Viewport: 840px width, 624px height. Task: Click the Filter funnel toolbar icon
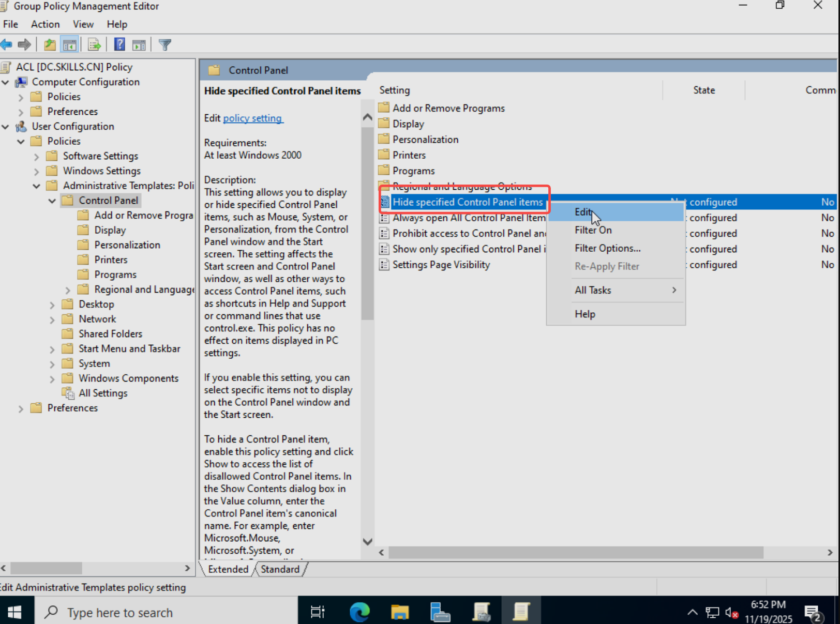[x=165, y=44]
